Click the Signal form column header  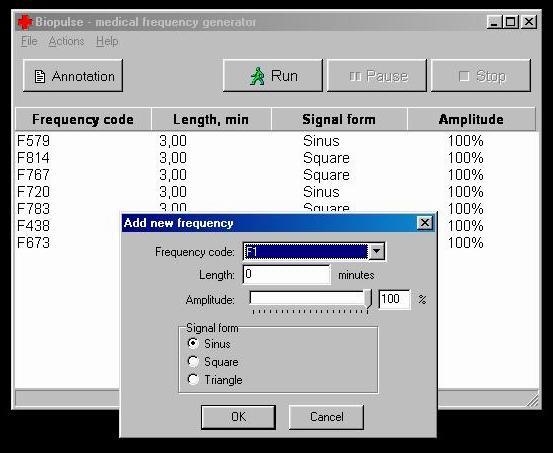click(339, 119)
